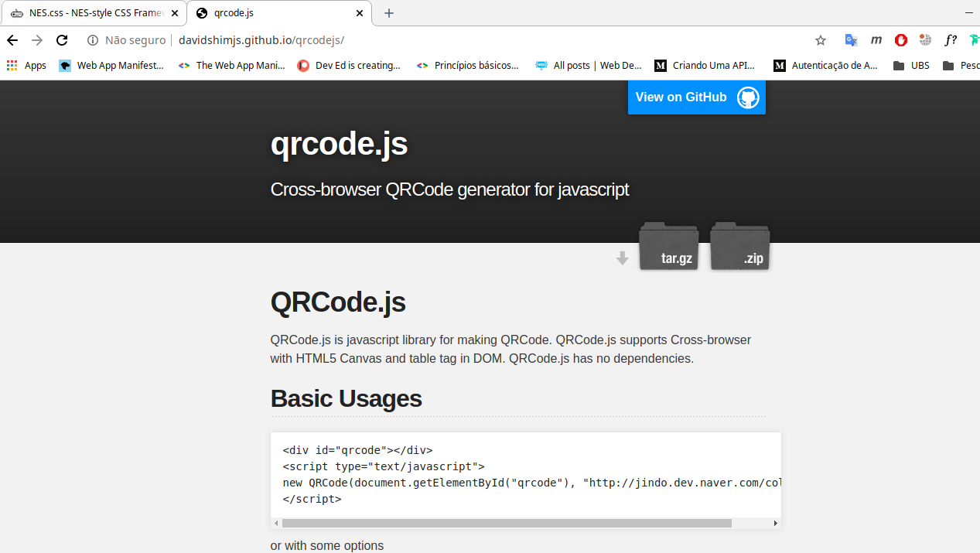The width and height of the screenshot is (980, 553).
Task: Open 'Princípios básicos...' bookmark
Action: 467,66
